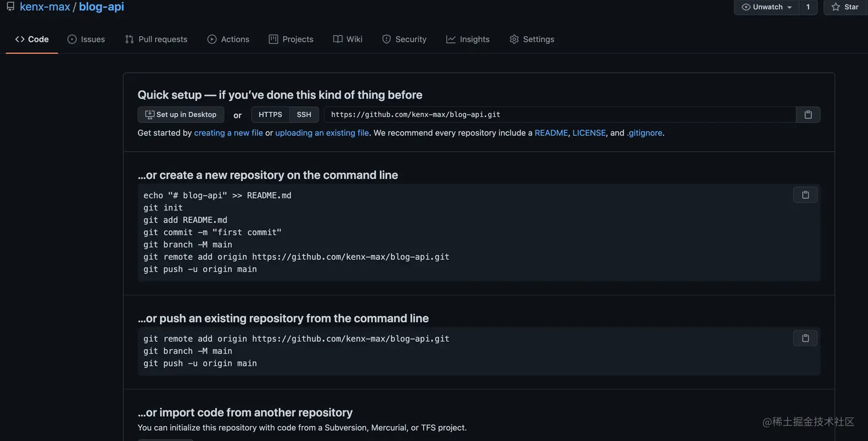
Task: Open uploading an existing file link
Action: pyautogui.click(x=322, y=132)
